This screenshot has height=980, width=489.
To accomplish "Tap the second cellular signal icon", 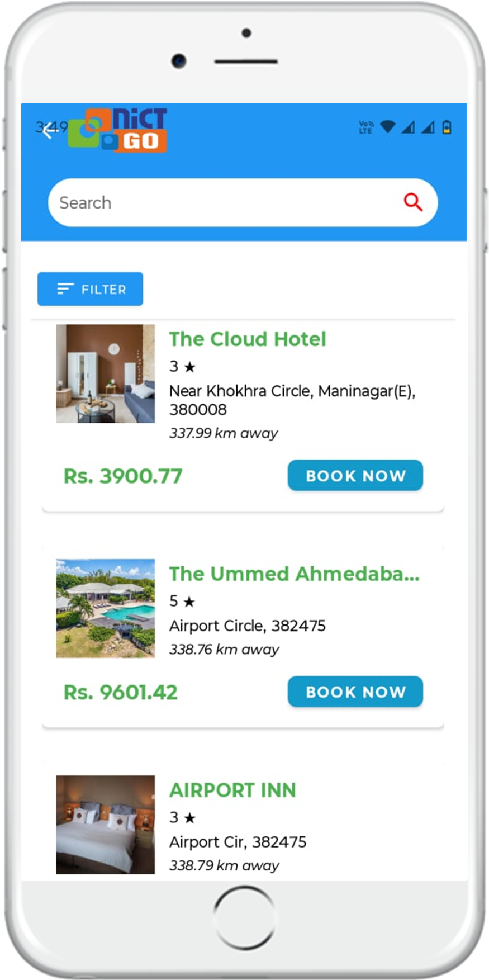I will (428, 127).
